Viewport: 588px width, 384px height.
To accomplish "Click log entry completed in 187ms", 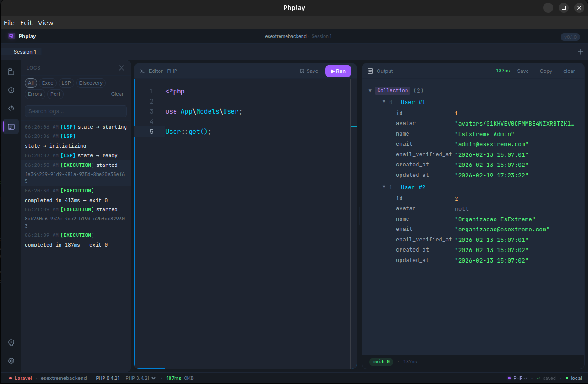I will tap(66, 245).
